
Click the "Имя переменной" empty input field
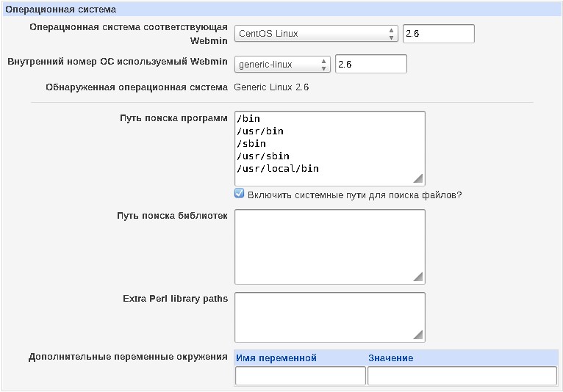pyautogui.click(x=300, y=376)
